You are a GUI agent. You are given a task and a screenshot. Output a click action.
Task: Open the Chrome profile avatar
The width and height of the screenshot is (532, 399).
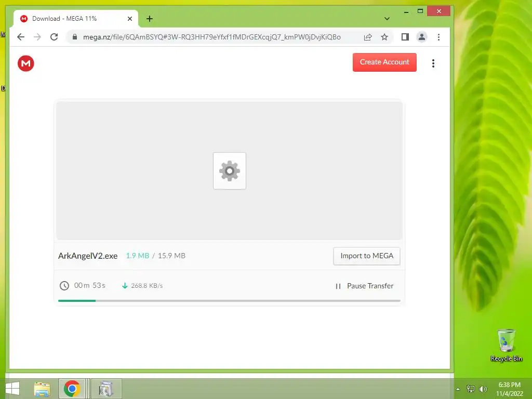point(422,37)
